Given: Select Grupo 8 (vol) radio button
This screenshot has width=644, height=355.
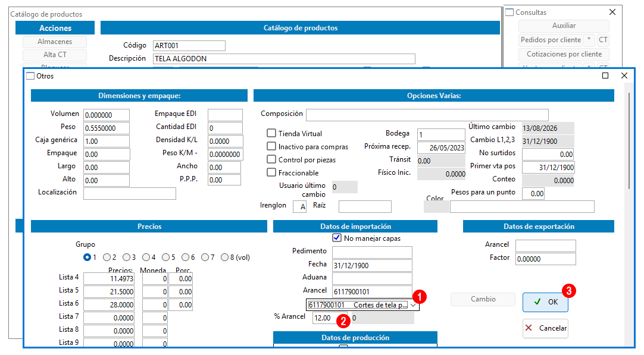Looking at the screenshot, I should pos(224,257).
